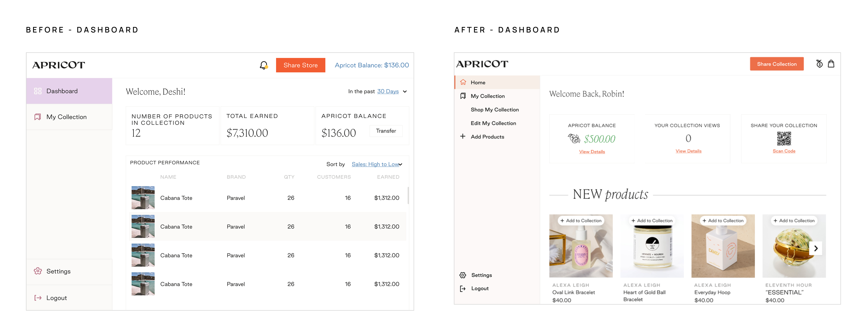The height and width of the screenshot is (336, 868).
Task: Click the shopping bag icon
Action: click(x=831, y=64)
